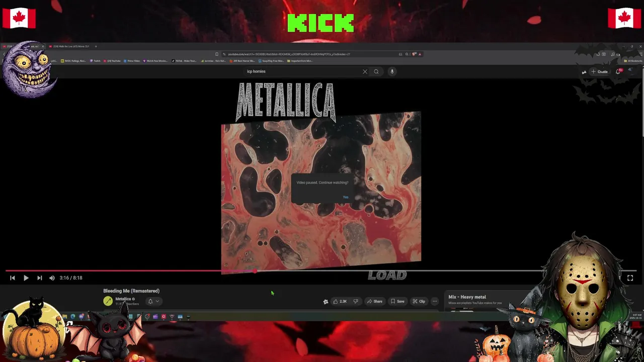Image resolution: width=644 pixels, height=362 pixels.
Task: Click the Edge icon in Windows taskbar
Action: (x=72, y=317)
